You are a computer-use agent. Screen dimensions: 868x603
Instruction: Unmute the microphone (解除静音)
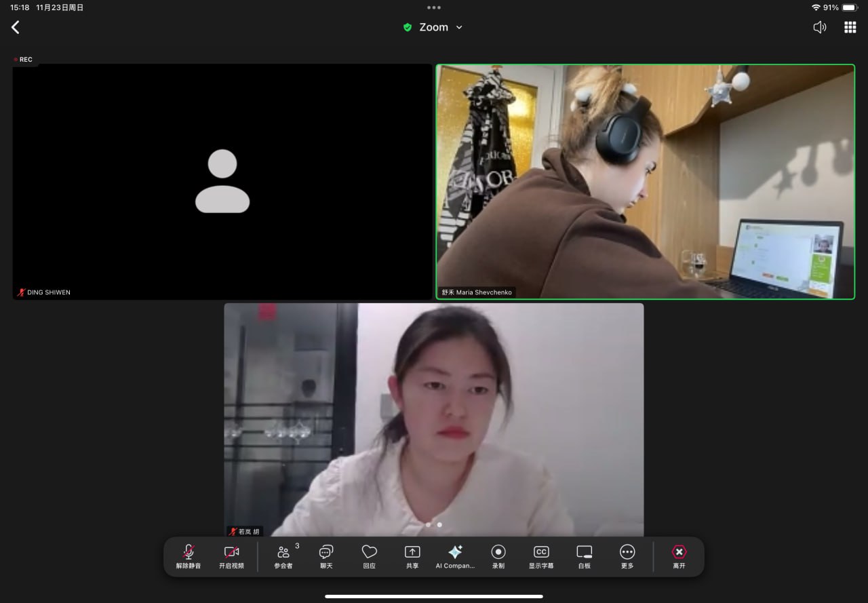(189, 556)
